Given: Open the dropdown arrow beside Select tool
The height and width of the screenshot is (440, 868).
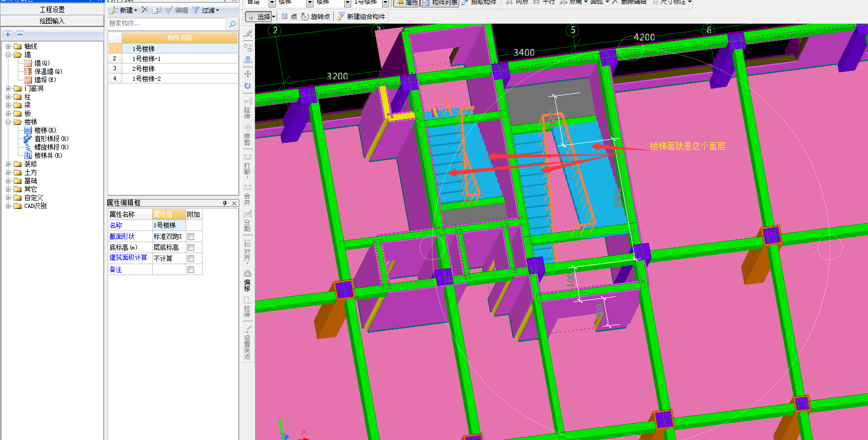Looking at the screenshot, I should (x=274, y=17).
